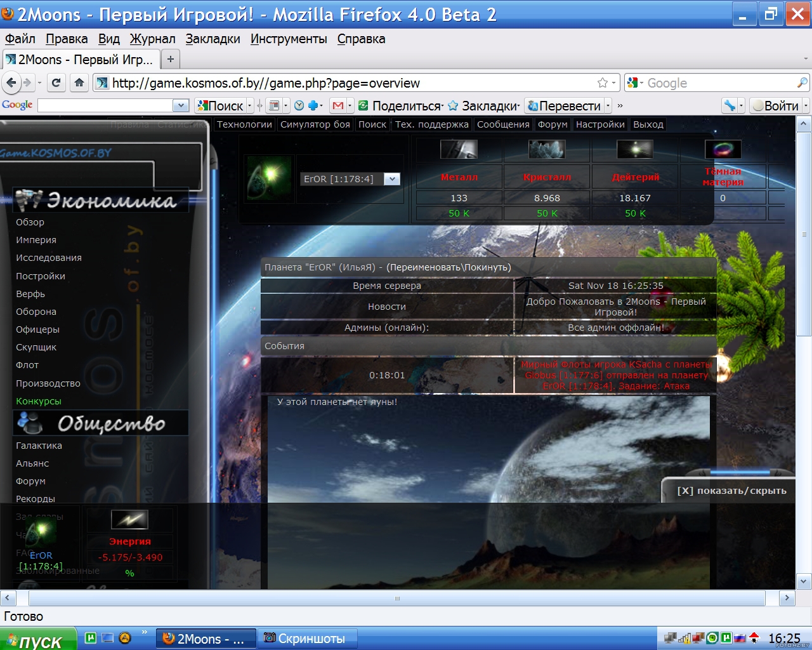This screenshot has height=650, width=812.
Task: Click the Google toolbar wrench settings icon
Action: [x=730, y=105]
